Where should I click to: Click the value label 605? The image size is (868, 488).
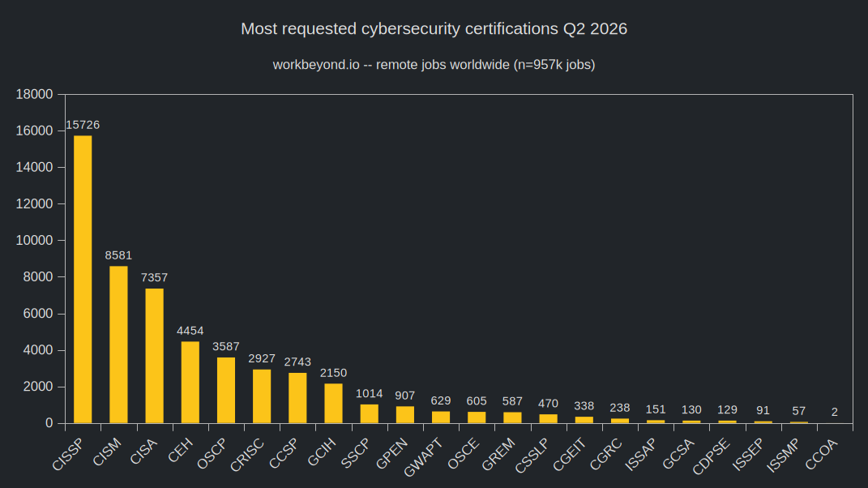coord(477,401)
